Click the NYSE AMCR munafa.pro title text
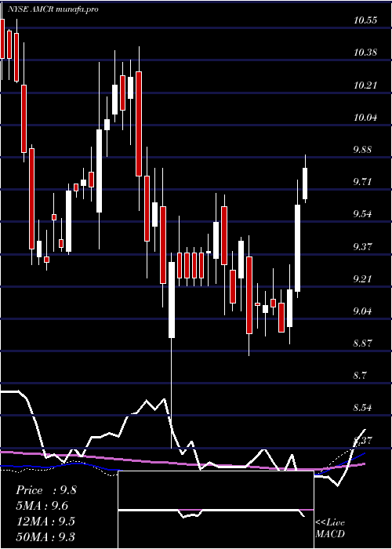392x549 pixels. tap(53, 9)
